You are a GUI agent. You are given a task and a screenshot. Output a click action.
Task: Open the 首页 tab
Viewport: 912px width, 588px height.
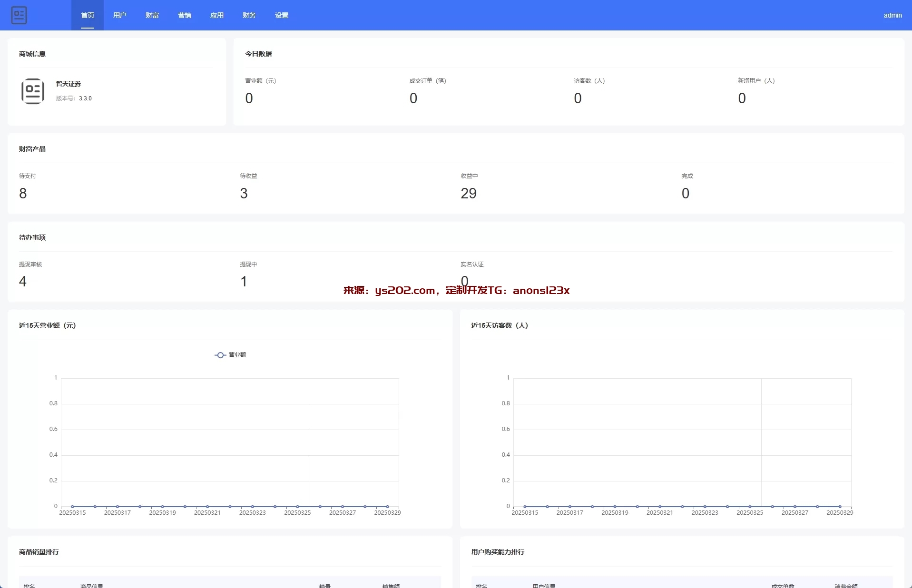pyautogui.click(x=88, y=15)
